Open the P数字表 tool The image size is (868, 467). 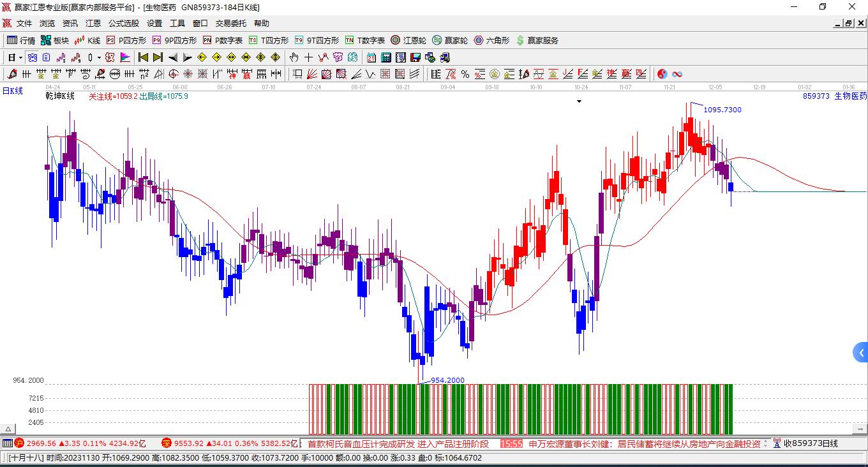click(223, 40)
